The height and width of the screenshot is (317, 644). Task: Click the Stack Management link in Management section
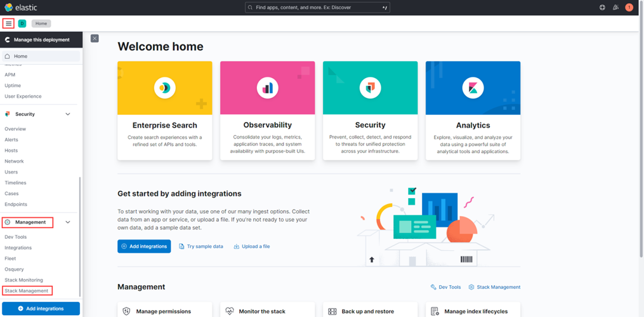click(494, 287)
